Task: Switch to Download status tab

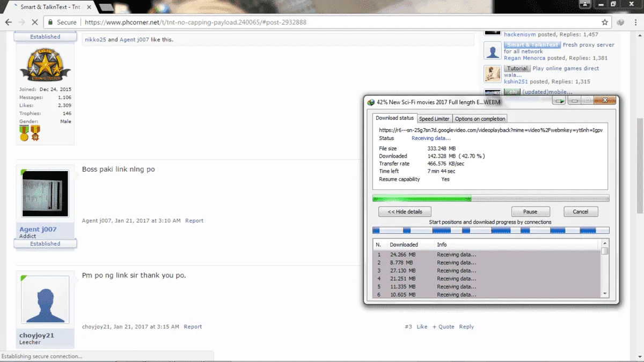Action: (394, 118)
